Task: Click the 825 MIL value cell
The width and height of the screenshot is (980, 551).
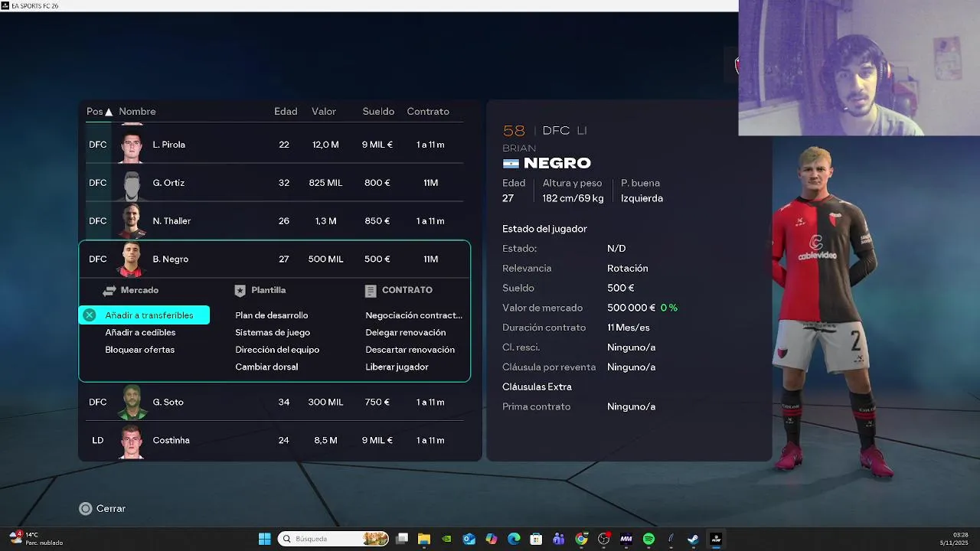Action: 325,183
